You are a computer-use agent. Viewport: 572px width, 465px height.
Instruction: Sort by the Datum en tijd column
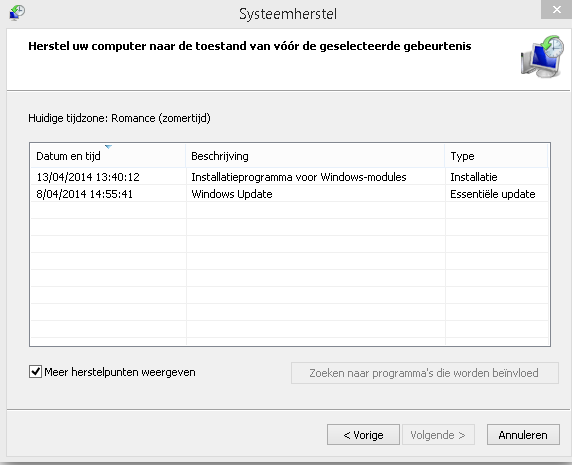(x=108, y=156)
